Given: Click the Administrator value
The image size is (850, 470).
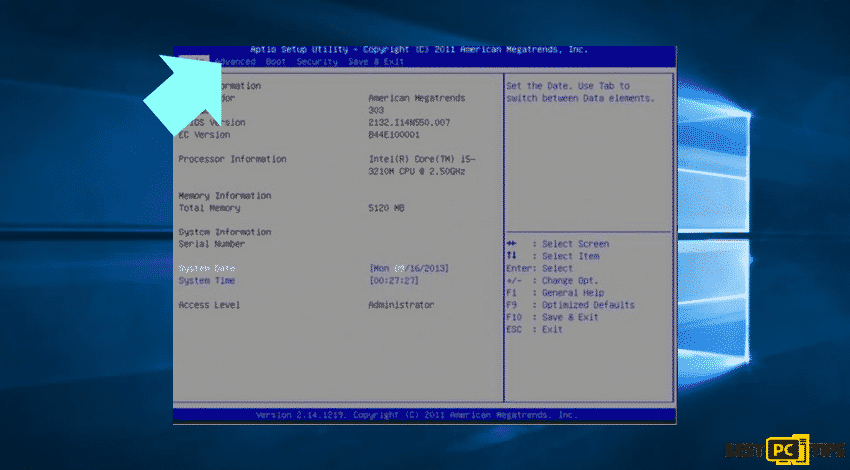Looking at the screenshot, I should pyautogui.click(x=401, y=305).
